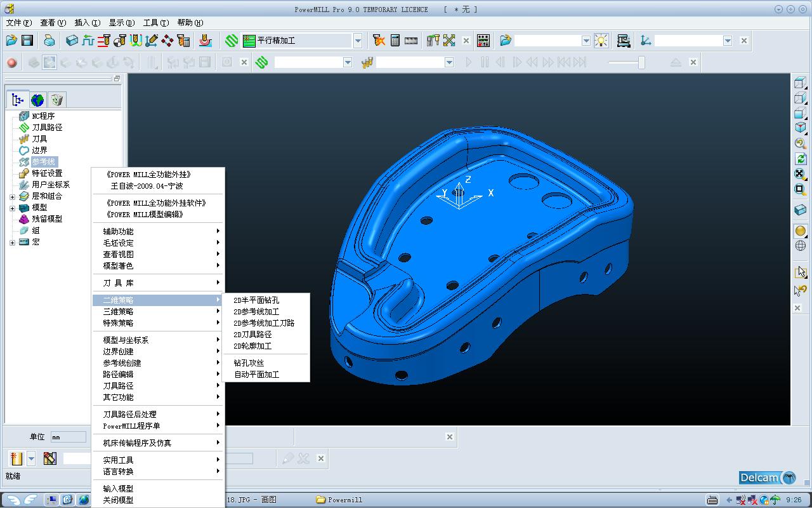812x508 pixels.
Task: Click the print icon in the toolbar
Action: point(49,41)
